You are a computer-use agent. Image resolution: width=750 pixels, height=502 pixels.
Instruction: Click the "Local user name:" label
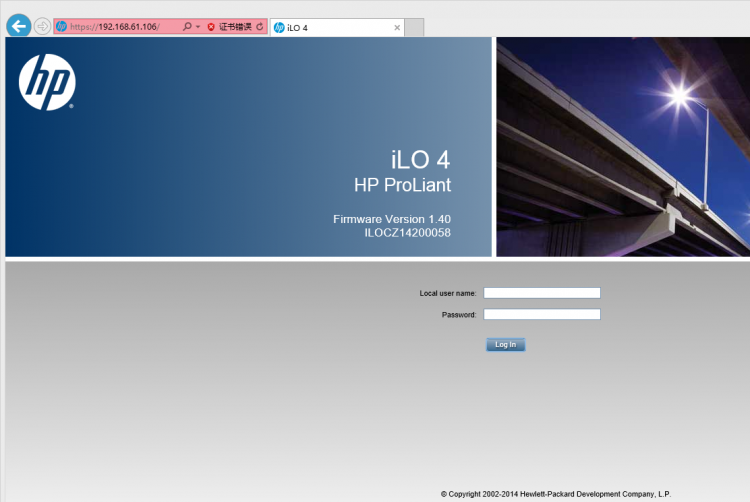tap(448, 293)
